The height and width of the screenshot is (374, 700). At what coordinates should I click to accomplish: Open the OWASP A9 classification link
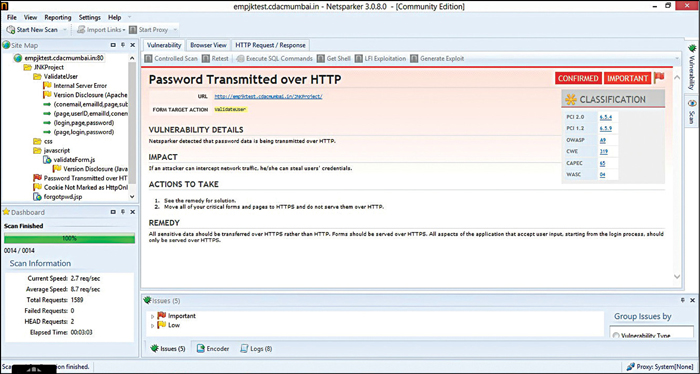pyautogui.click(x=603, y=140)
